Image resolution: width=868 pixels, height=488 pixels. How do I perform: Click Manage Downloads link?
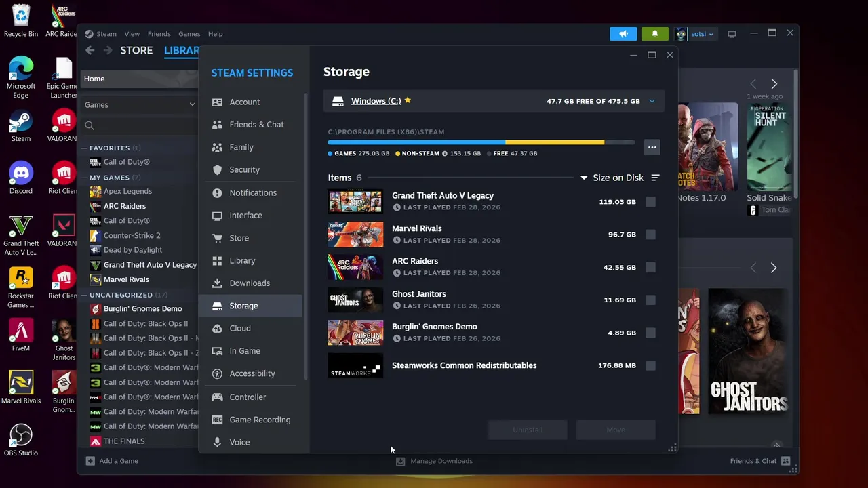tap(435, 461)
